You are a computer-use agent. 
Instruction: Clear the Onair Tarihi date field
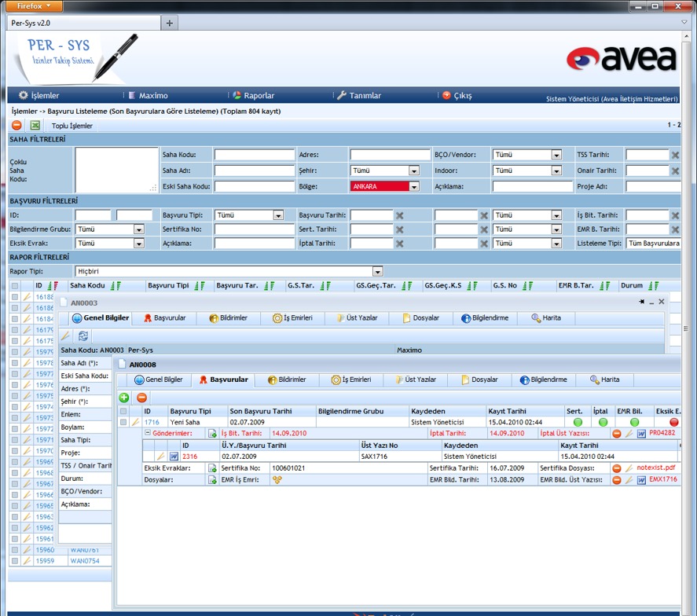click(x=675, y=170)
